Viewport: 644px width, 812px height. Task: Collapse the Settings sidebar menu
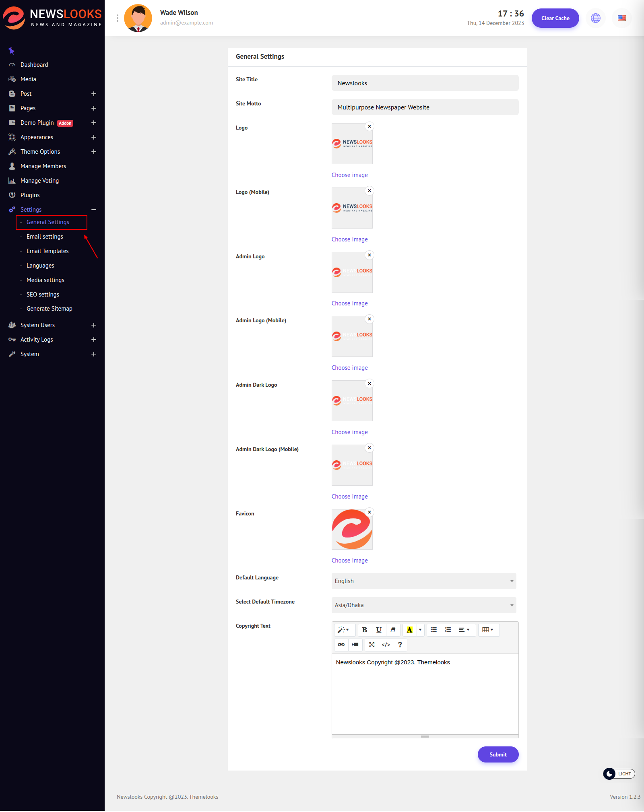(x=94, y=210)
